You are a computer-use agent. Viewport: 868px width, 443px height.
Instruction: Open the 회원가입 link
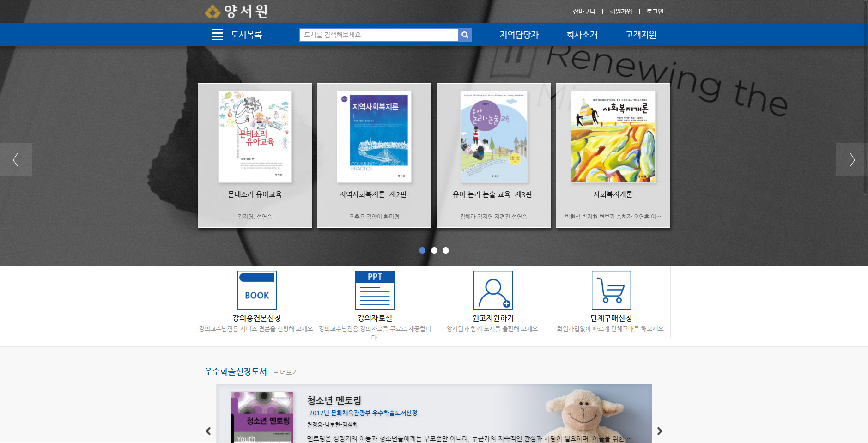621,12
